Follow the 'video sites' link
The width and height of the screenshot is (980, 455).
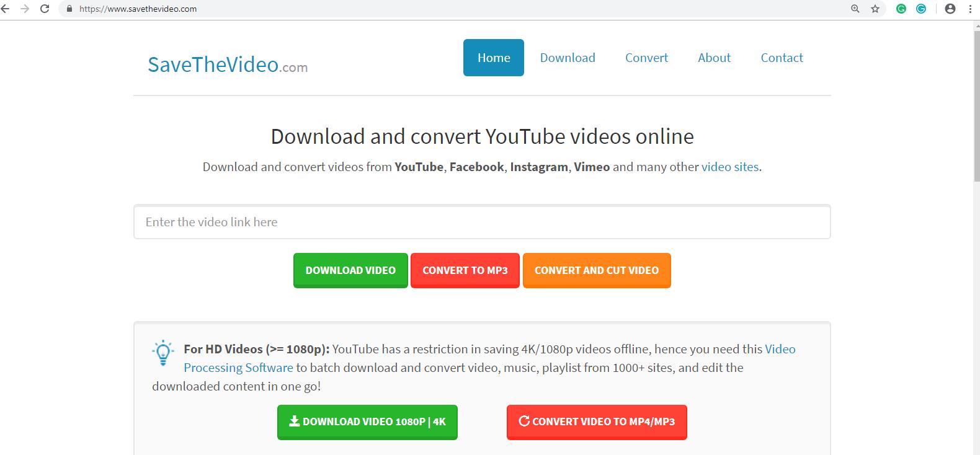(x=730, y=167)
